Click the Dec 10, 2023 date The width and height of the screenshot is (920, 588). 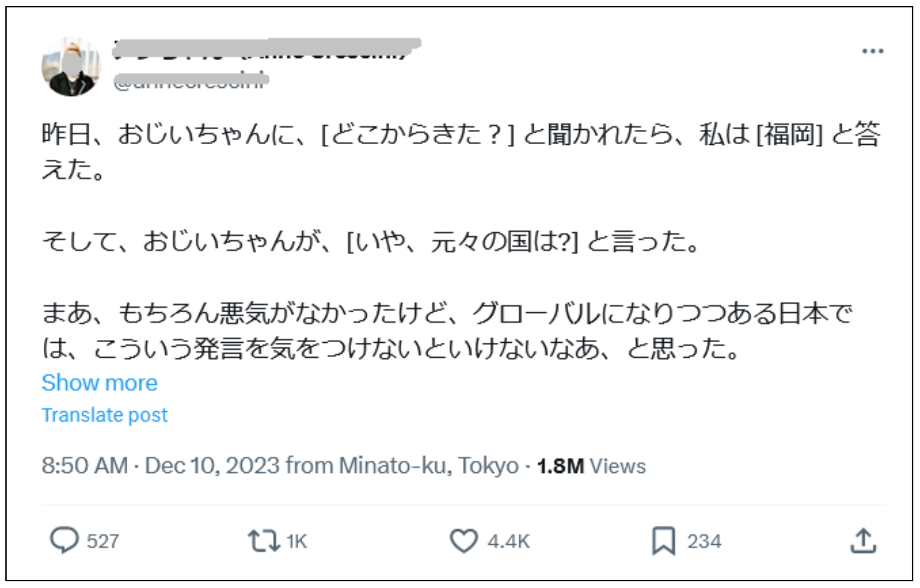(212, 465)
